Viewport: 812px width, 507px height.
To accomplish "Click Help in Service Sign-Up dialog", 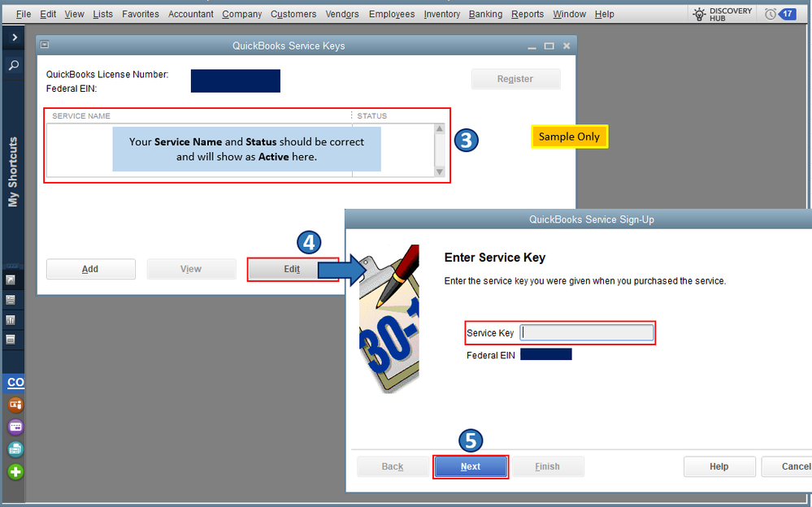I will point(719,466).
